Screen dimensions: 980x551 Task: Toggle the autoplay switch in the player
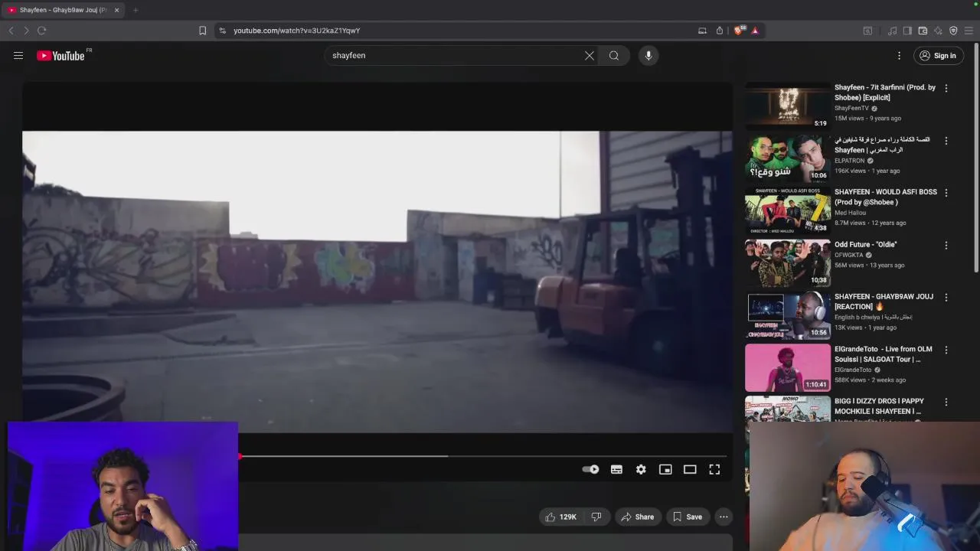click(x=590, y=469)
